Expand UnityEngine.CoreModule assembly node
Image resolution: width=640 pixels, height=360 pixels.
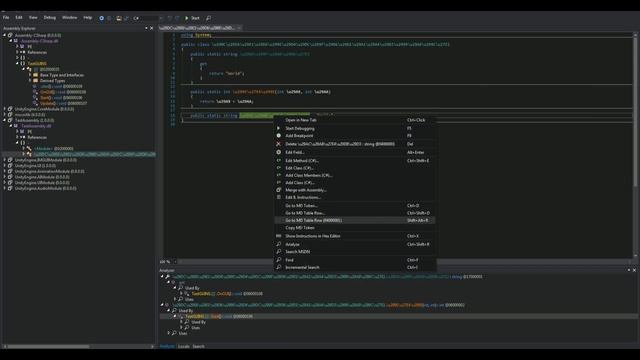[x=5, y=109]
